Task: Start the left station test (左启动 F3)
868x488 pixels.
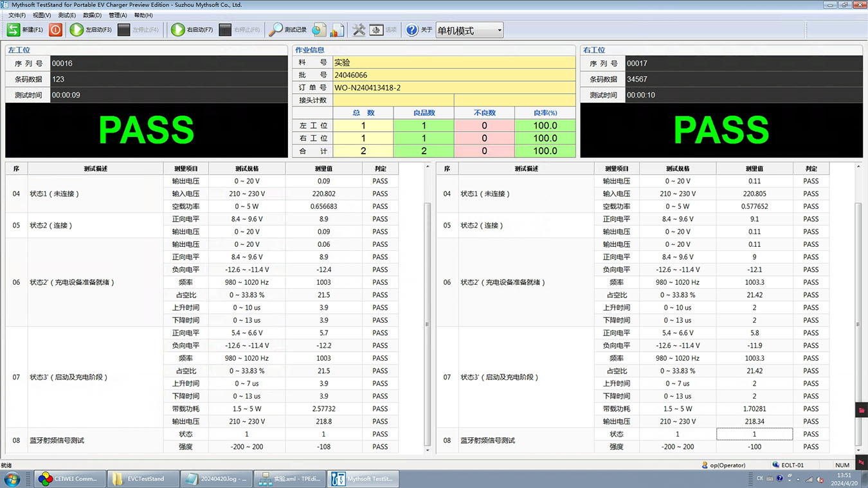Action: click(x=77, y=30)
